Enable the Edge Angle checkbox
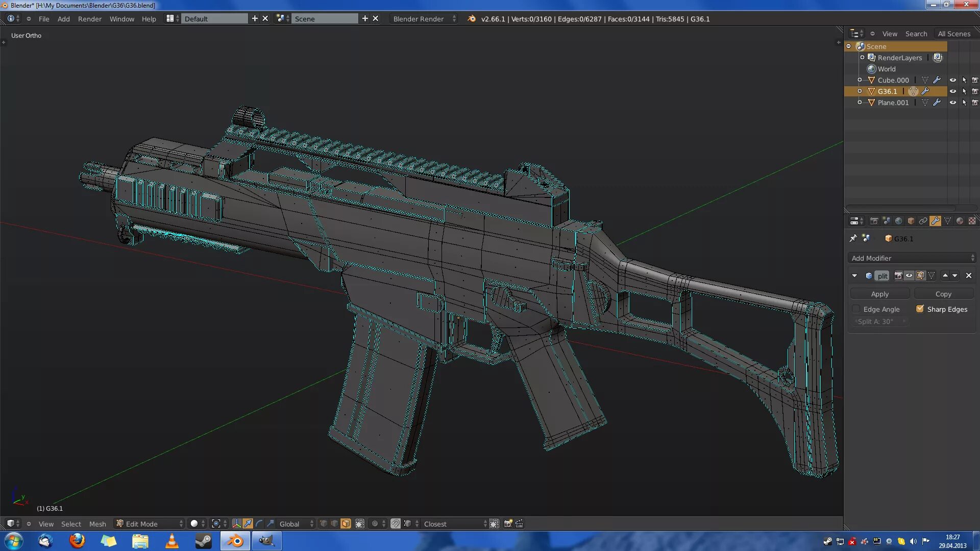Screen dimensions: 980x551 856,309
